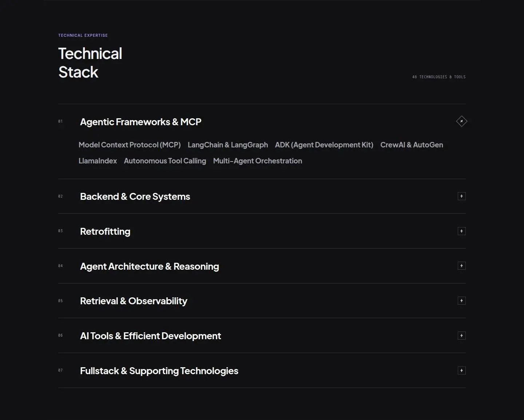Click the 04 section number
This screenshot has width=524, height=420.
tap(60, 266)
